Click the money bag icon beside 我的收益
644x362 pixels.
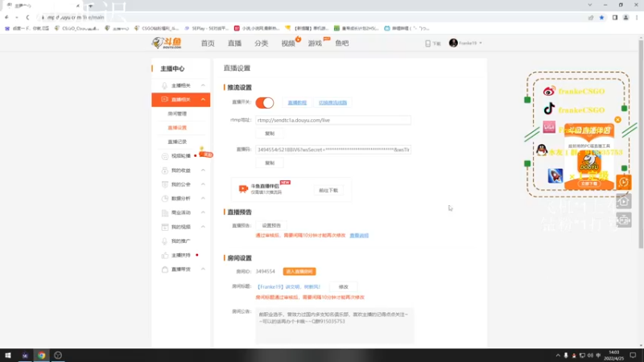[165, 171]
